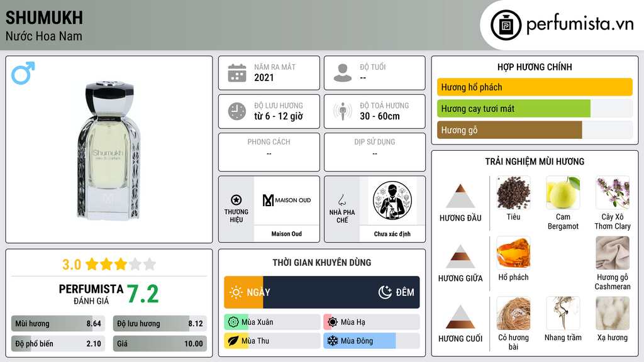This screenshot has height=362, width=644.
Task: Click the Cam Bergamot note image
Action: pos(563,192)
